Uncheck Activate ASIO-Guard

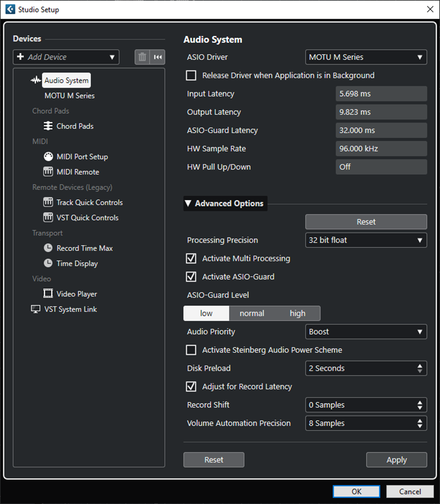tap(191, 277)
